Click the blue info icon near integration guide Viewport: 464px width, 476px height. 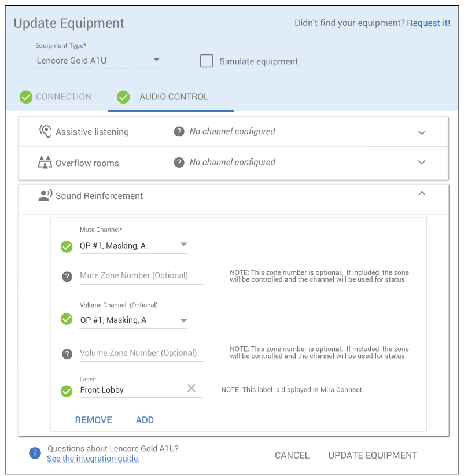pyautogui.click(x=35, y=453)
